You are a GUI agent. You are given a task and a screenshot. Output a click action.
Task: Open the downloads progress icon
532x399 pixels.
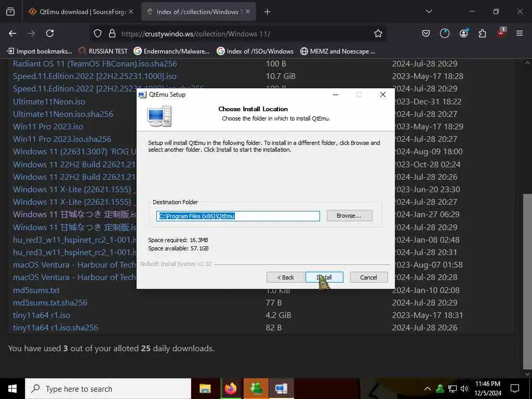coord(445,33)
